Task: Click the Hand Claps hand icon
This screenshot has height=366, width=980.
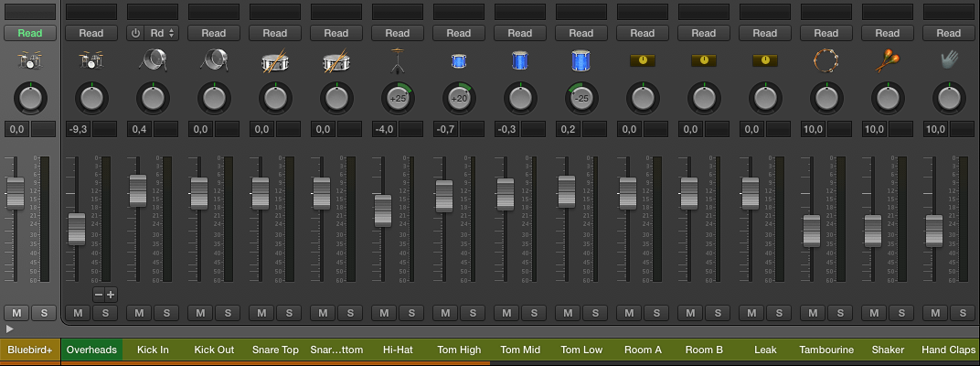Action: pos(948,60)
